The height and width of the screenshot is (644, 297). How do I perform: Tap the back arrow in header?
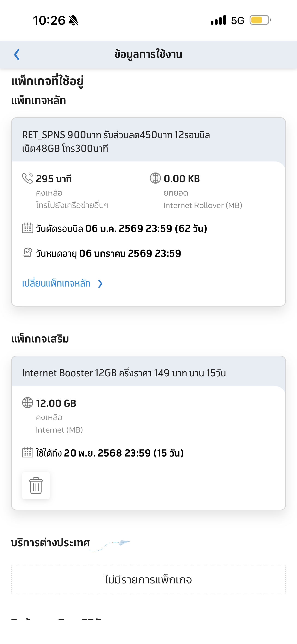[17, 55]
